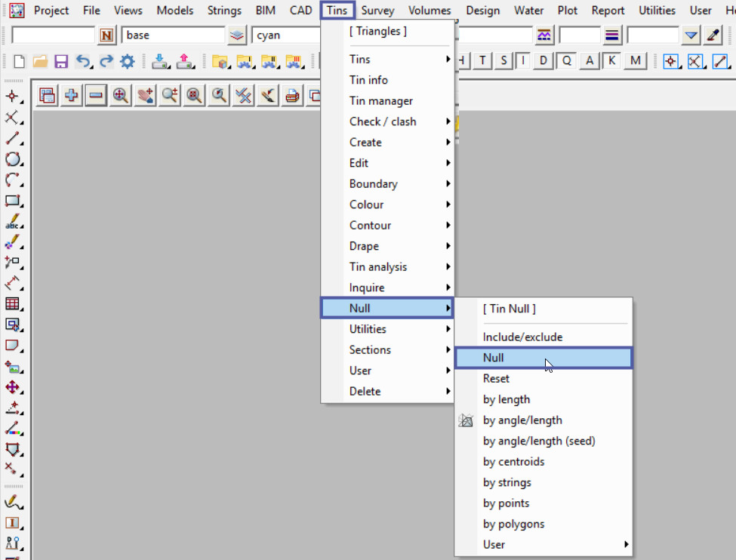This screenshot has height=560, width=736.
Task: Click the eyedropper pick icon
Action: (x=713, y=35)
